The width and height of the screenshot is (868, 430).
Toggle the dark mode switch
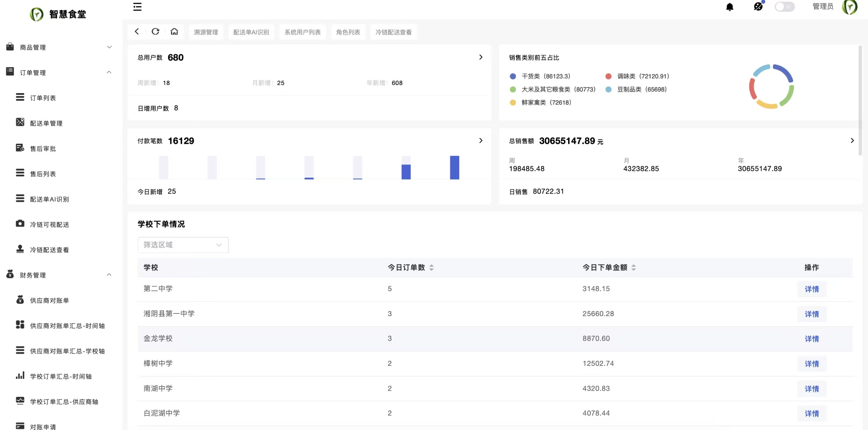click(x=784, y=7)
